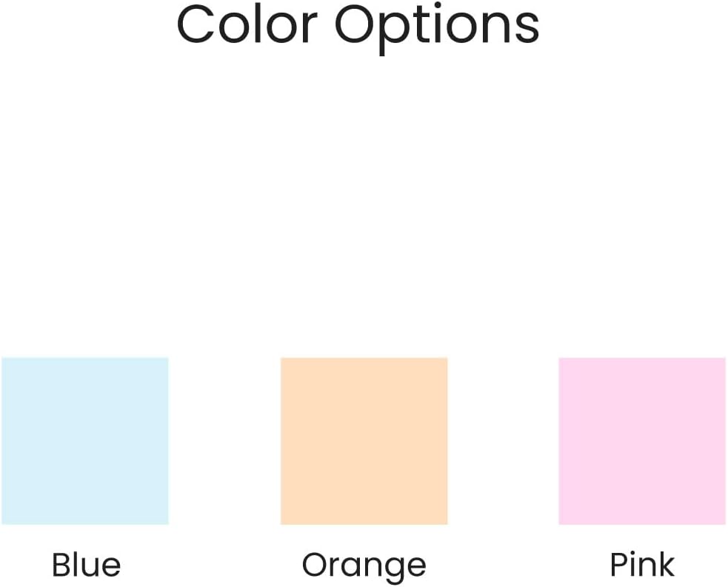Click the 'Orange' text label
Screen dimensions: 728x587
tap(364, 565)
